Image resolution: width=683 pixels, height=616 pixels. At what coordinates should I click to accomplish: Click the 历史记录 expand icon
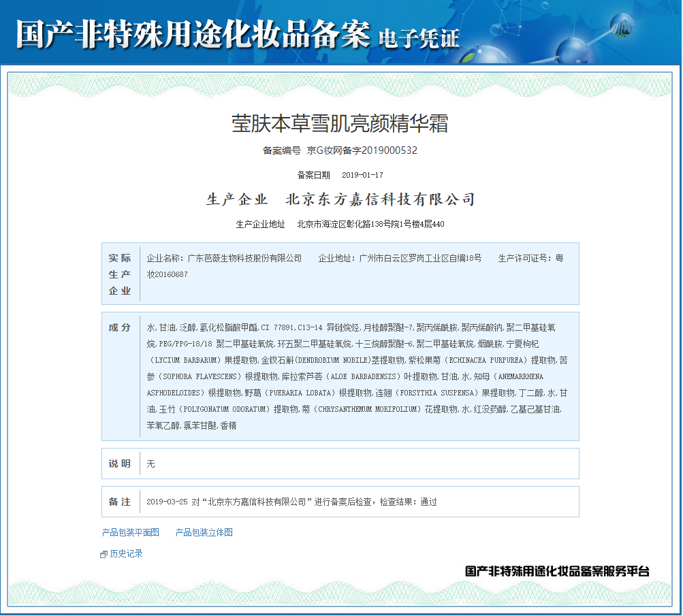click(104, 555)
